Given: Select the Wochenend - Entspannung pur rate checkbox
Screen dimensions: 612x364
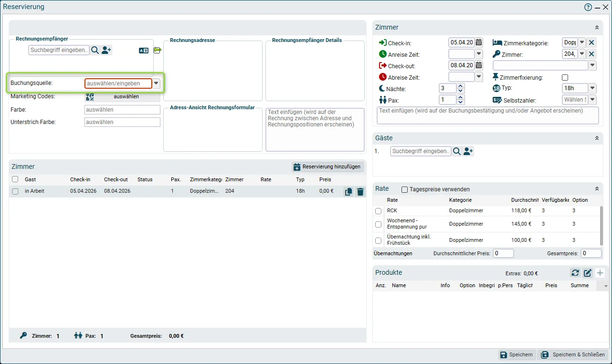Looking at the screenshot, I should coord(379,224).
